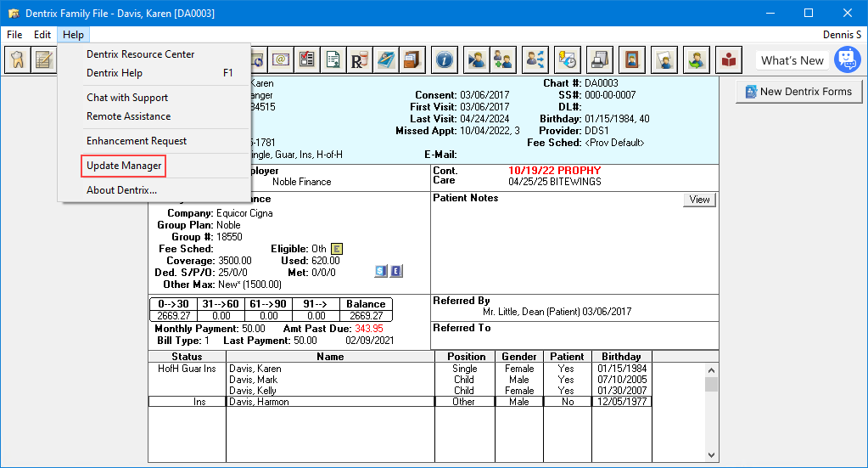This screenshot has height=468, width=868.
Task: Click the blue S insurance icon
Action: 381,272
